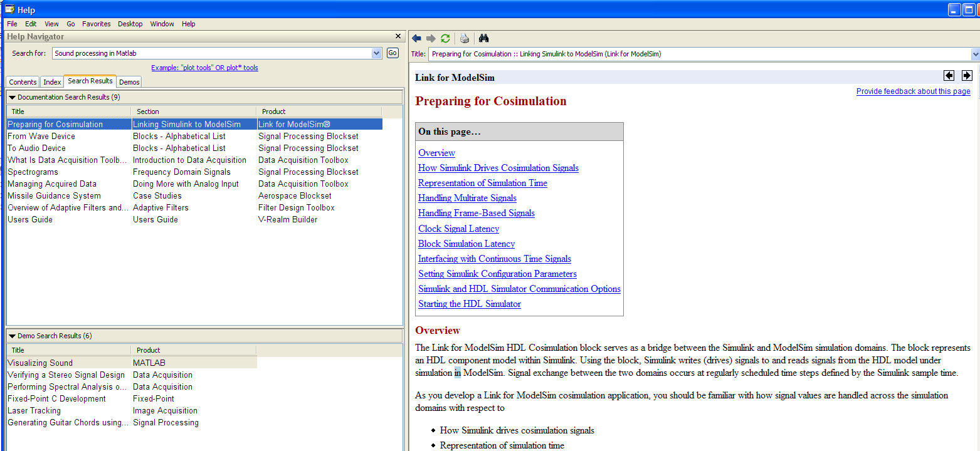The image size is (980, 451).
Task: Switch to the Index tab
Action: tap(52, 82)
